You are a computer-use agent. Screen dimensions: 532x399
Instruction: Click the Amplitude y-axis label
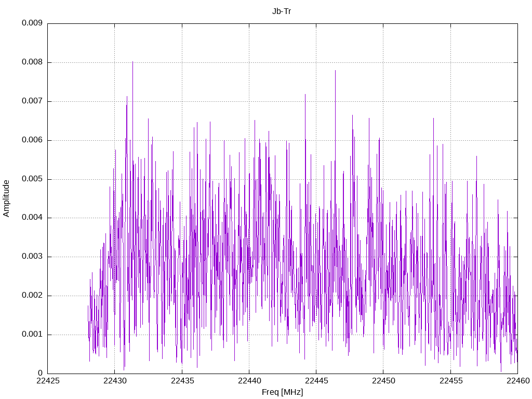click(6, 198)
